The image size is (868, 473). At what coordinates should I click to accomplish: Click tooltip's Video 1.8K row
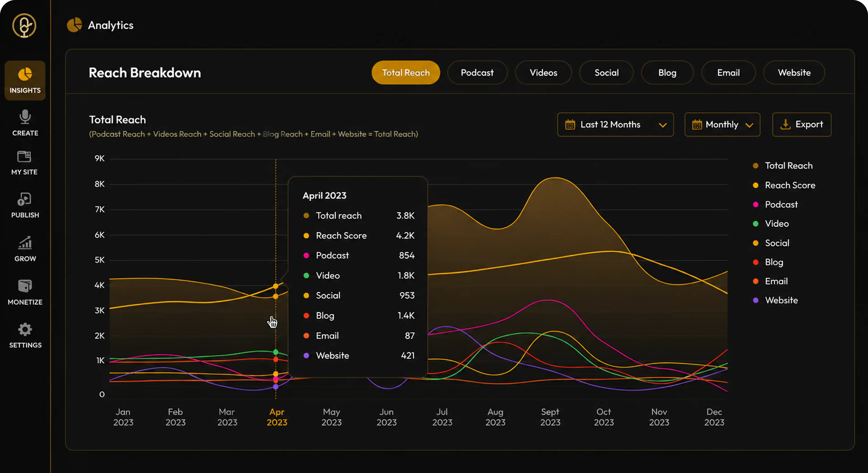359,275
